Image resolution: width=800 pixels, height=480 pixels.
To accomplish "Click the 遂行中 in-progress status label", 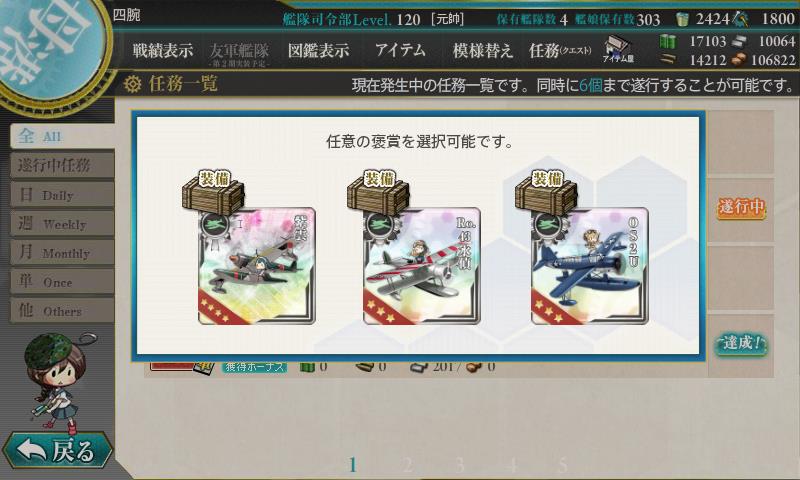I will tap(741, 207).
